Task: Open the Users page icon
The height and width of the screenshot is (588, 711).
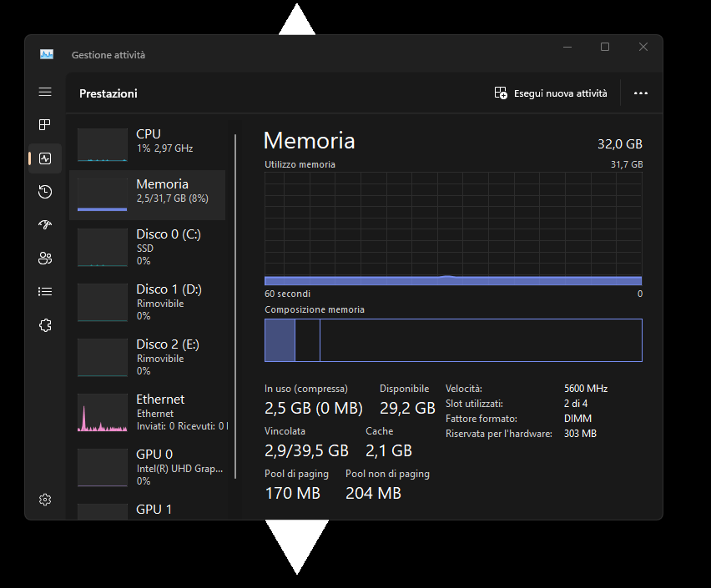Action: [x=45, y=259]
